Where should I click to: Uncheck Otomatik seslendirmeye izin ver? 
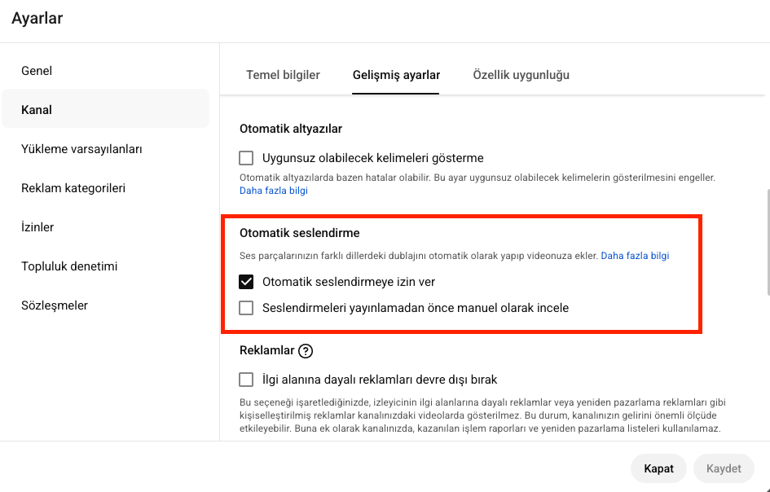coord(247,282)
